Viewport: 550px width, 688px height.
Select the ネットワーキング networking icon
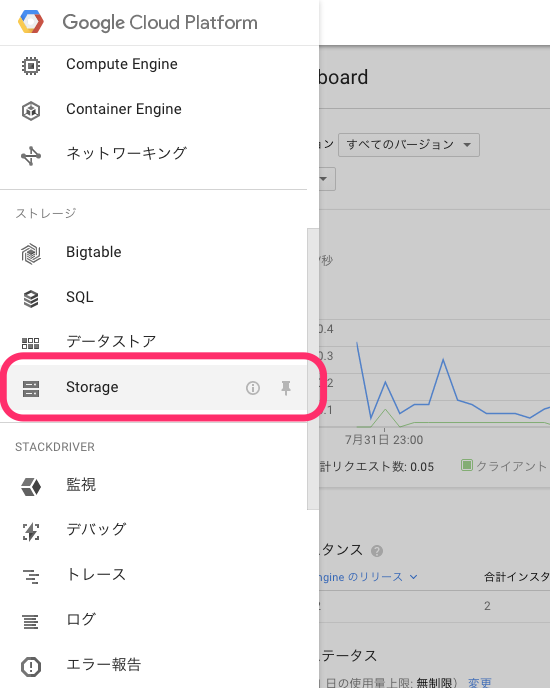click(31, 156)
